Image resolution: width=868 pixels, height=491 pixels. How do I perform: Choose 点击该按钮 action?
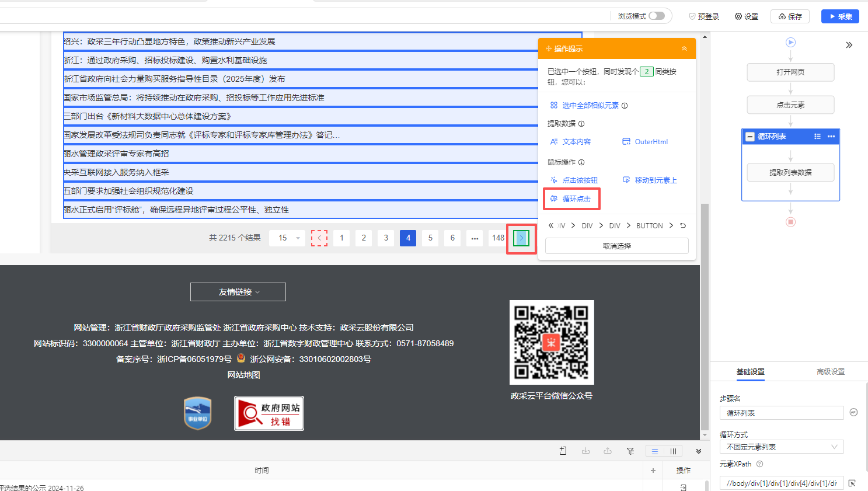coord(574,180)
